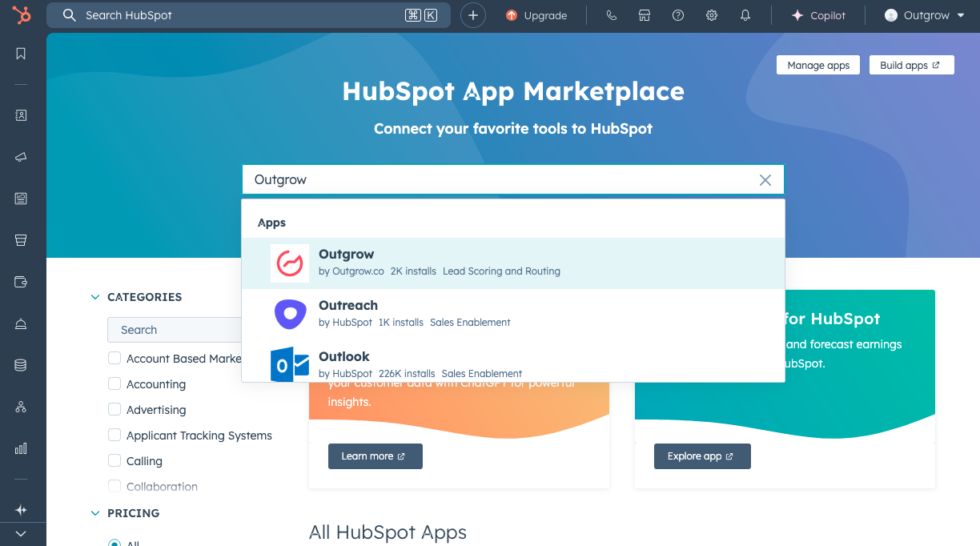Click the marketplace search field containing Outgrow
The height and width of the screenshot is (546, 980).
[513, 180]
